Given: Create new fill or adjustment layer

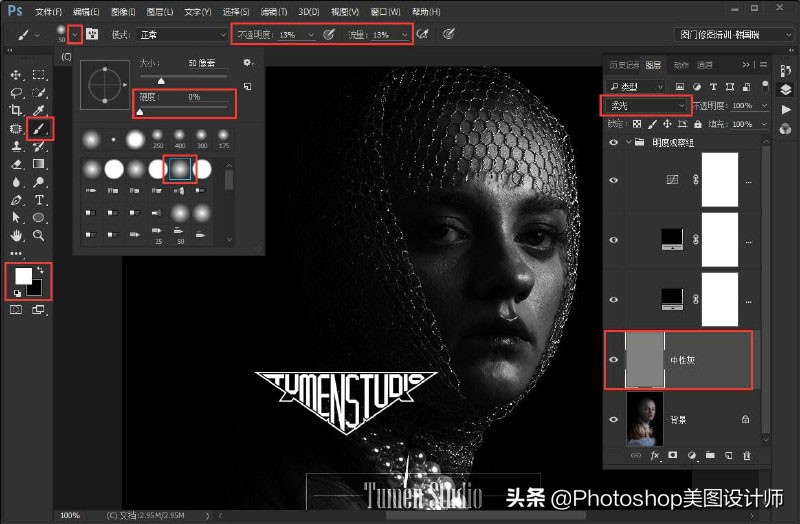Looking at the screenshot, I should click(x=692, y=455).
